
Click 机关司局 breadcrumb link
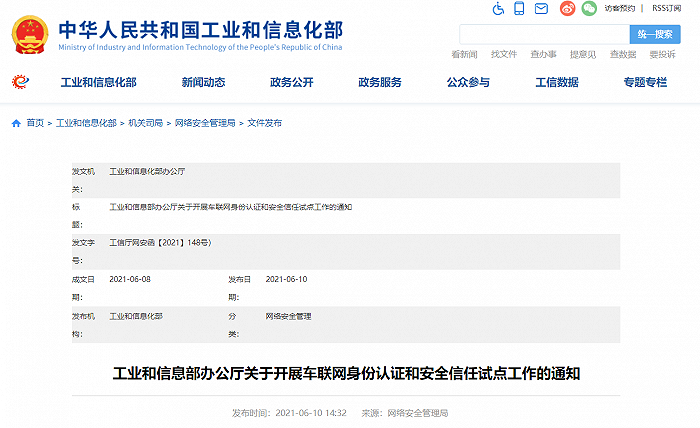click(x=146, y=123)
